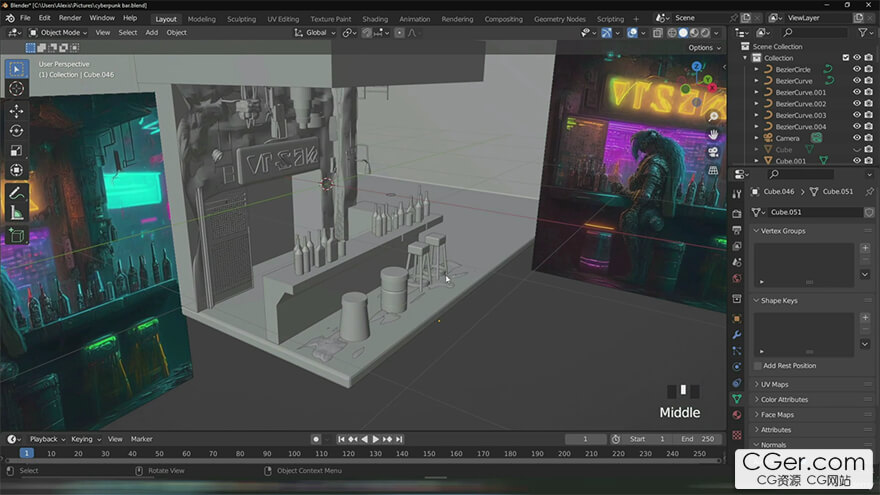Click the viewport pan hand icon

713,134
